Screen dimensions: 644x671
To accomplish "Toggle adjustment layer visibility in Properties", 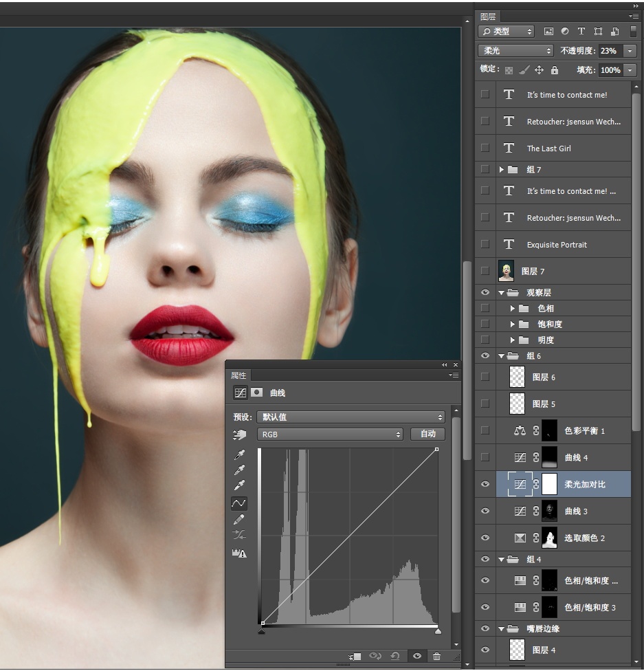I will (x=417, y=656).
